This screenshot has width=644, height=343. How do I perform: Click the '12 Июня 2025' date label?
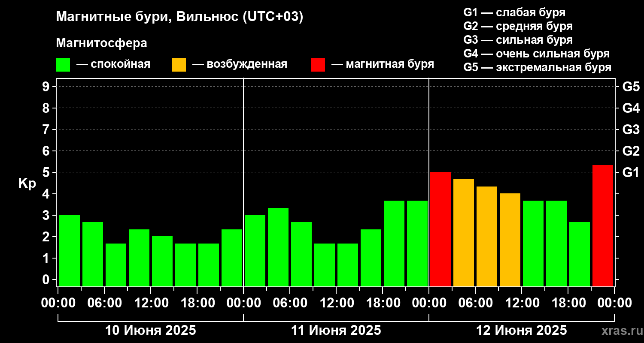522,331
